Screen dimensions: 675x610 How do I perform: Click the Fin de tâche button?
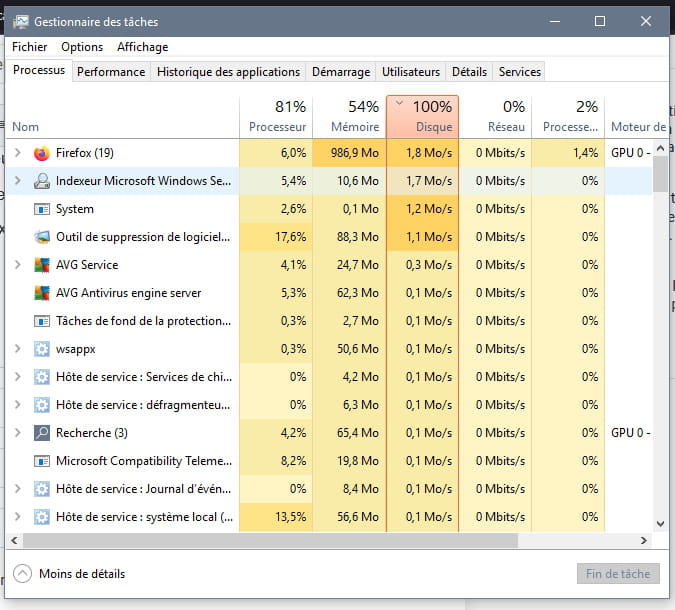point(618,574)
